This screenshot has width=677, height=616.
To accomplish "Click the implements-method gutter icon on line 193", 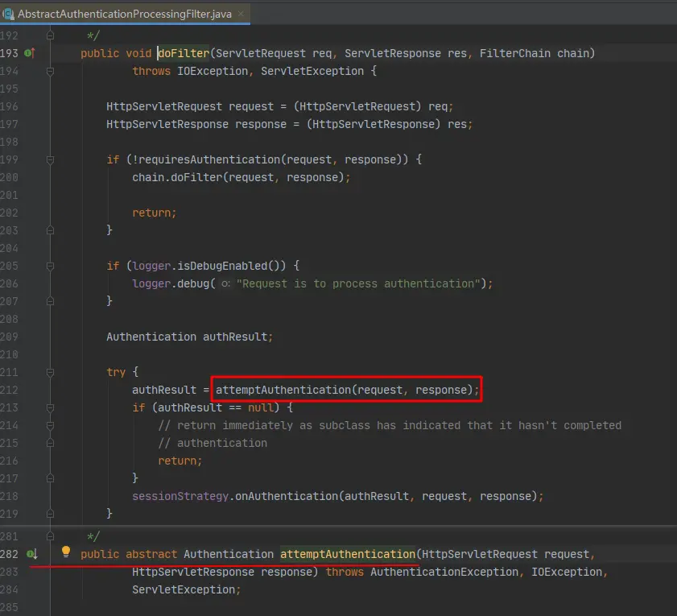I will pos(30,53).
